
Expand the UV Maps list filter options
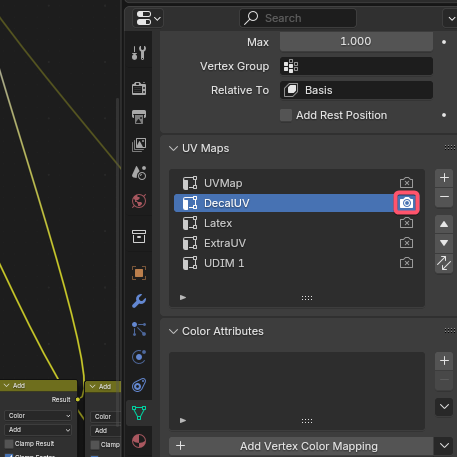point(183,297)
